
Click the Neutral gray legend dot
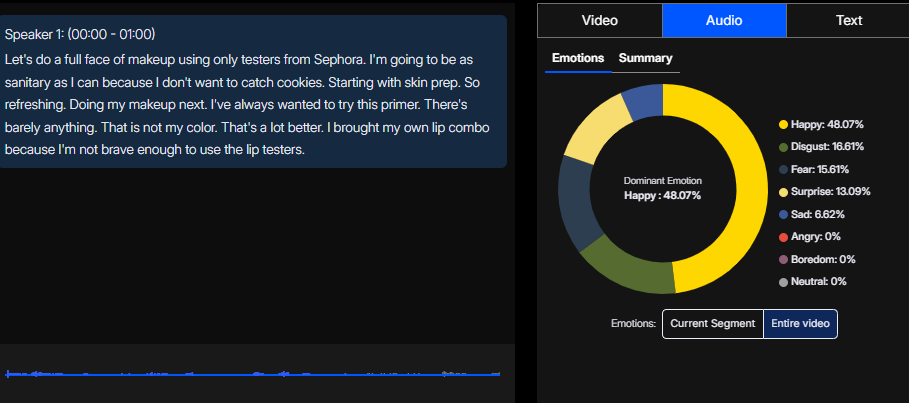pos(783,282)
